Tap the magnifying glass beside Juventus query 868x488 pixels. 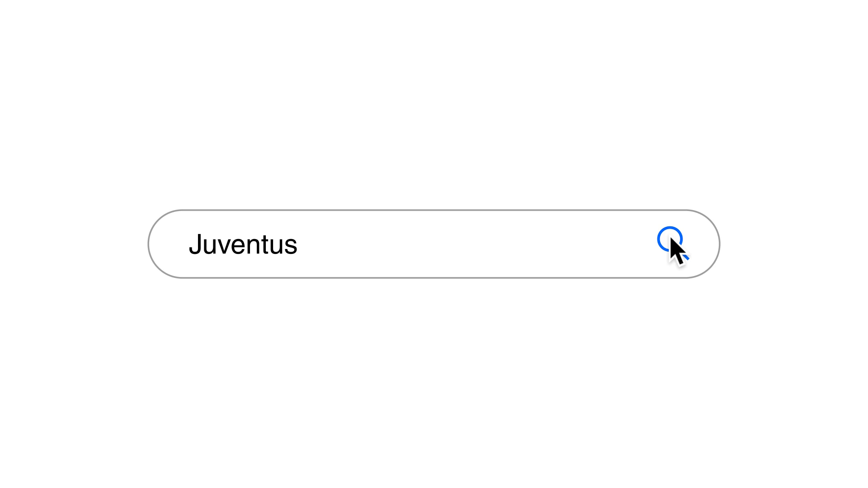pos(670,240)
